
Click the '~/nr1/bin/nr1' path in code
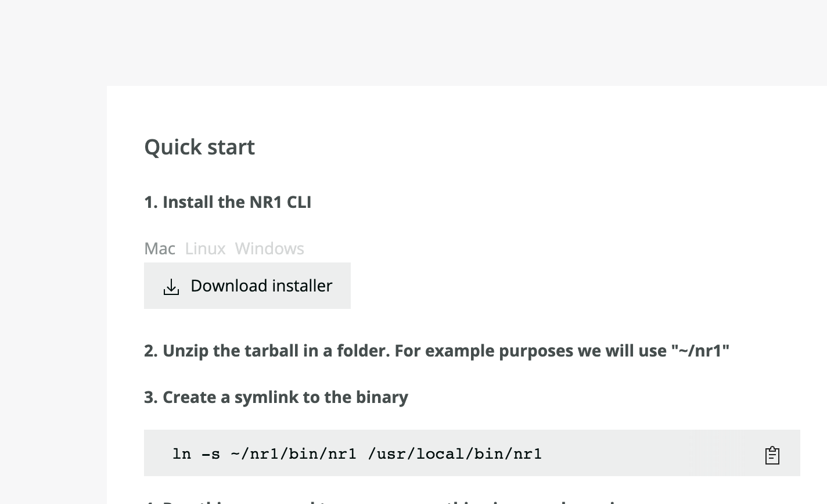click(293, 453)
